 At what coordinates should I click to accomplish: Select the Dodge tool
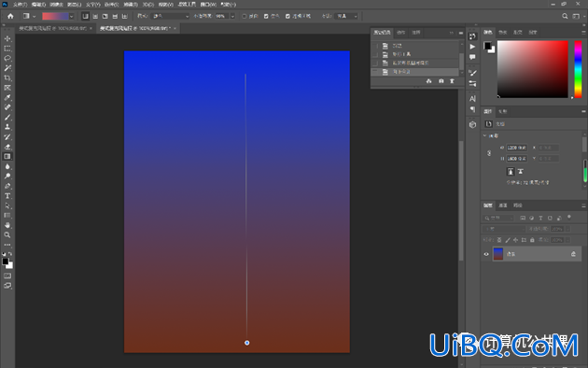coord(7,176)
